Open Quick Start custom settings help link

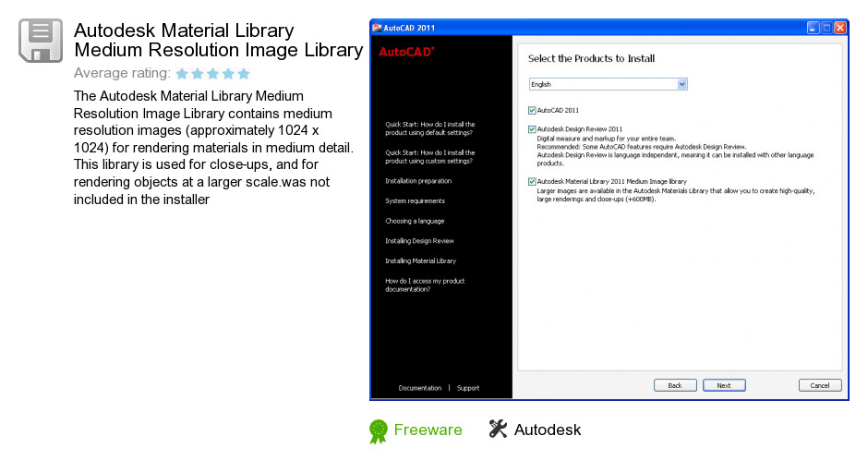(x=430, y=157)
